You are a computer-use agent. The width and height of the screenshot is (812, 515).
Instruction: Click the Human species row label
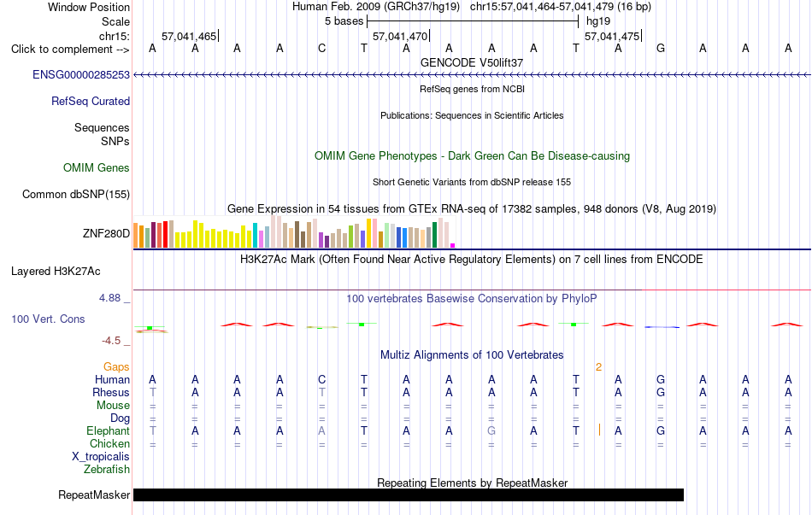pyautogui.click(x=112, y=379)
